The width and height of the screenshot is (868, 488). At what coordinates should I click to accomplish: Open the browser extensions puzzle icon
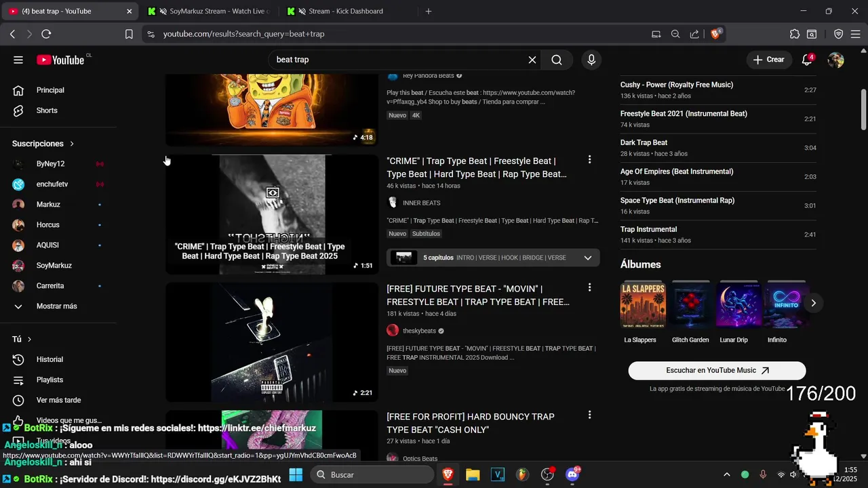[795, 34]
